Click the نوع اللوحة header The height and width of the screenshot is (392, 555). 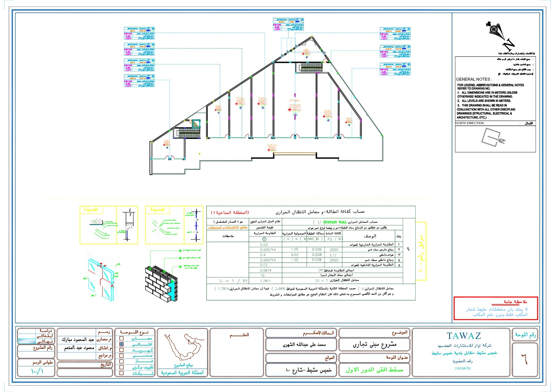pyautogui.click(x=135, y=332)
